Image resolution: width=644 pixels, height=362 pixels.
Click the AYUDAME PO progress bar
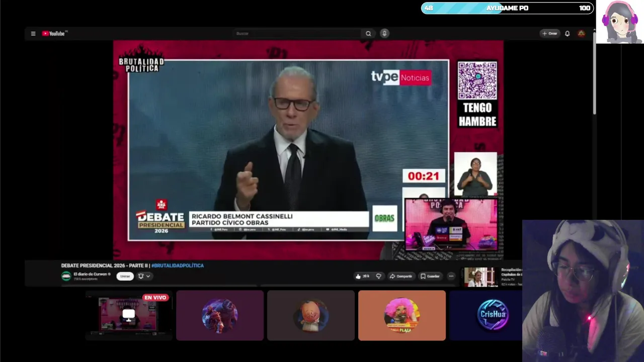point(507,8)
